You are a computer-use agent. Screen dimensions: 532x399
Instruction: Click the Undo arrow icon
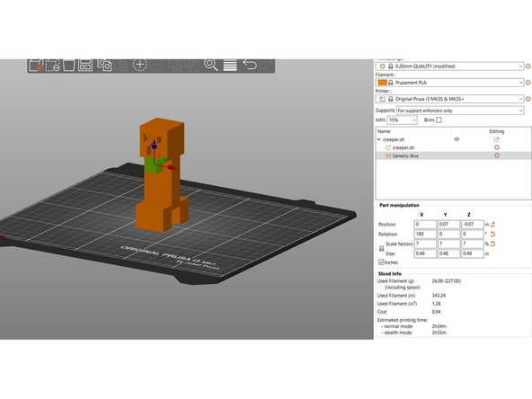tap(250, 65)
